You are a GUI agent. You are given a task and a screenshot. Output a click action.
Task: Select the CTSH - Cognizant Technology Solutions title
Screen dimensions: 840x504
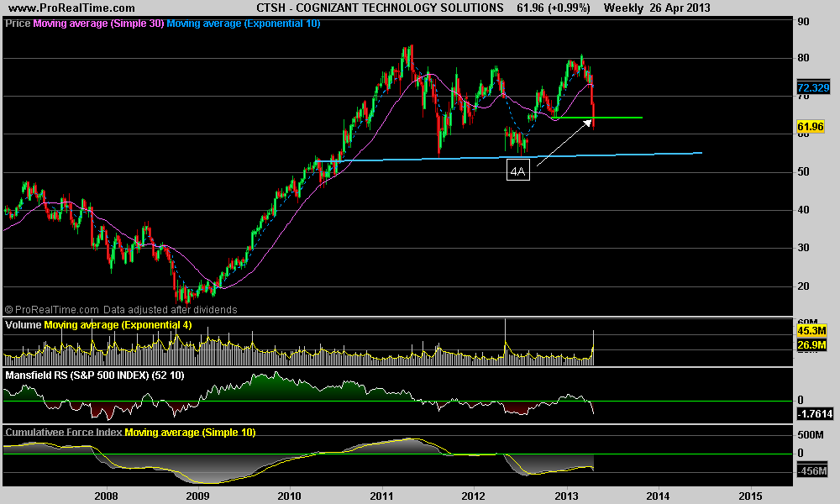click(x=380, y=8)
